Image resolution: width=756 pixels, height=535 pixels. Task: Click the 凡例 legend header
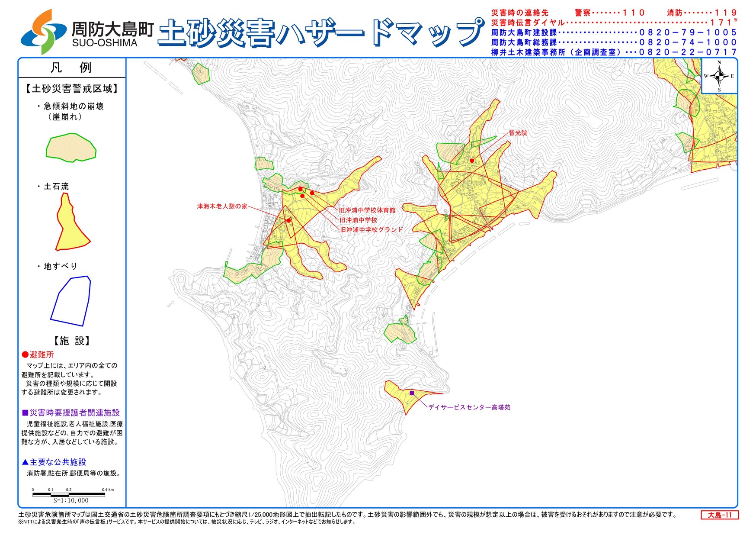point(71,68)
